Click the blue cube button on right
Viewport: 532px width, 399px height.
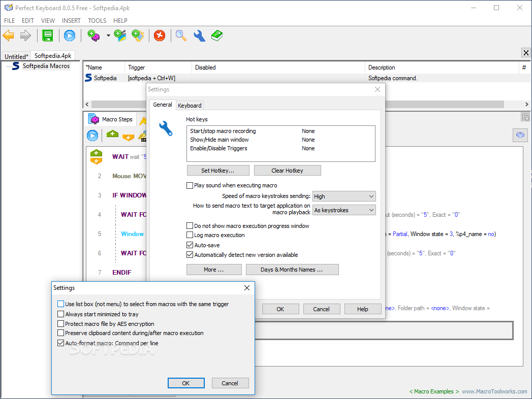[520, 135]
